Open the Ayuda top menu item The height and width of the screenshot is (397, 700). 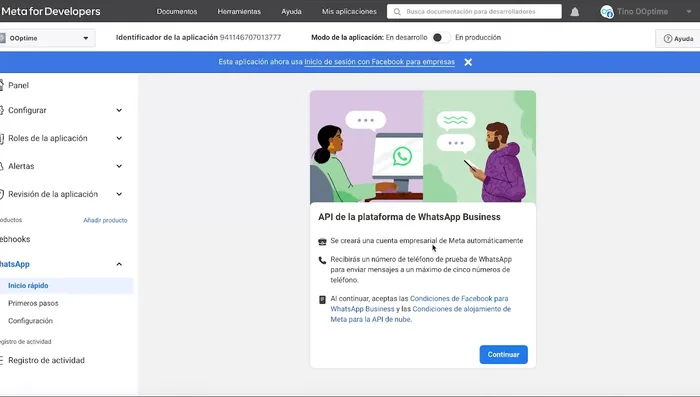click(x=291, y=12)
